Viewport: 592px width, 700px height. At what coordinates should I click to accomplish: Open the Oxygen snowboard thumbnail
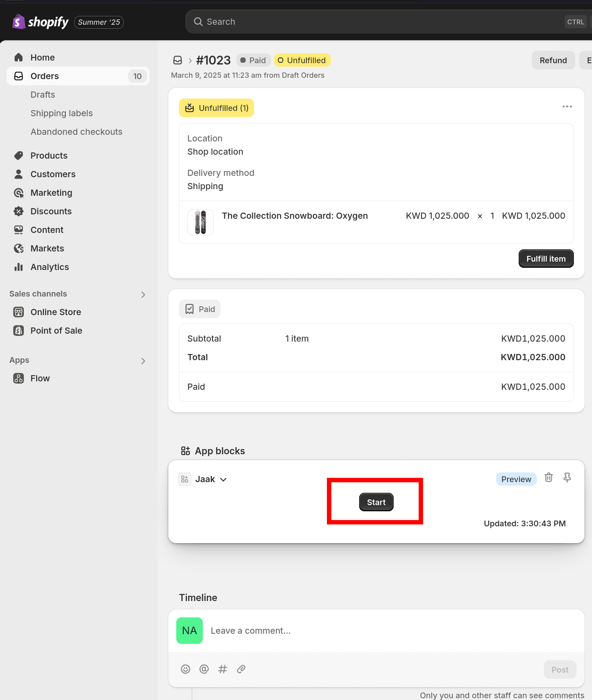(201, 222)
